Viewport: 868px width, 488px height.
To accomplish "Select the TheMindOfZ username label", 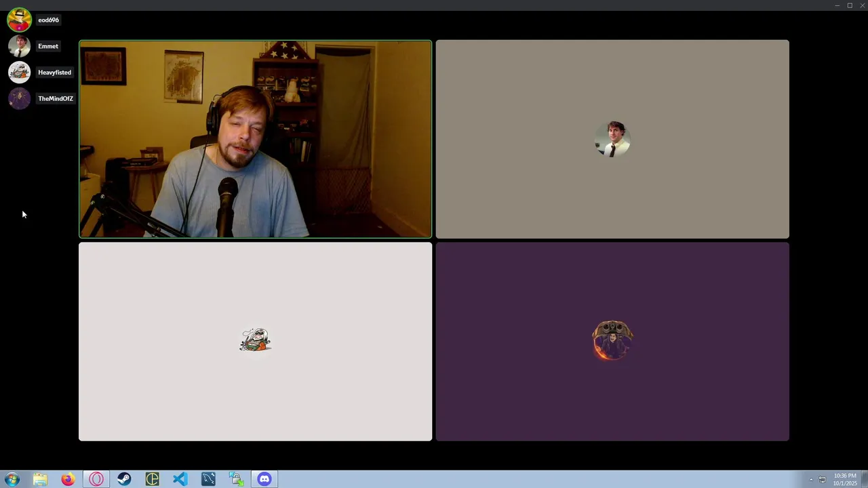I will (x=56, y=98).
